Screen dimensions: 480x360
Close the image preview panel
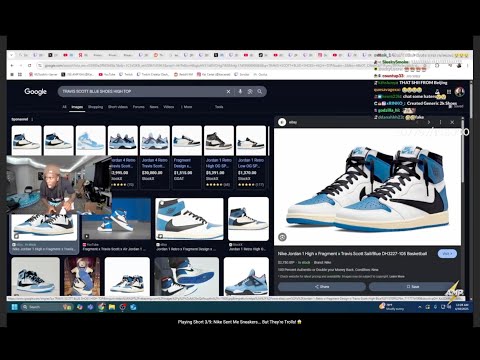point(452,122)
